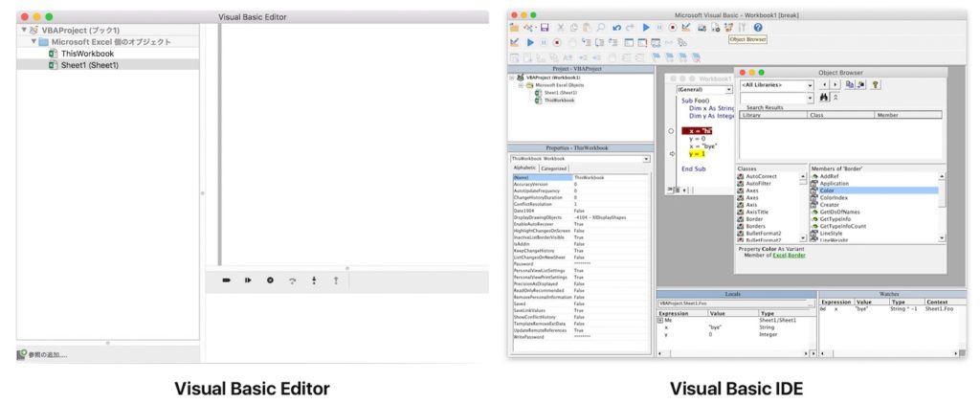This screenshot has width=980, height=404.
Task: Collapse the VBAProject (ブック1) tree node
Action: click(24, 31)
